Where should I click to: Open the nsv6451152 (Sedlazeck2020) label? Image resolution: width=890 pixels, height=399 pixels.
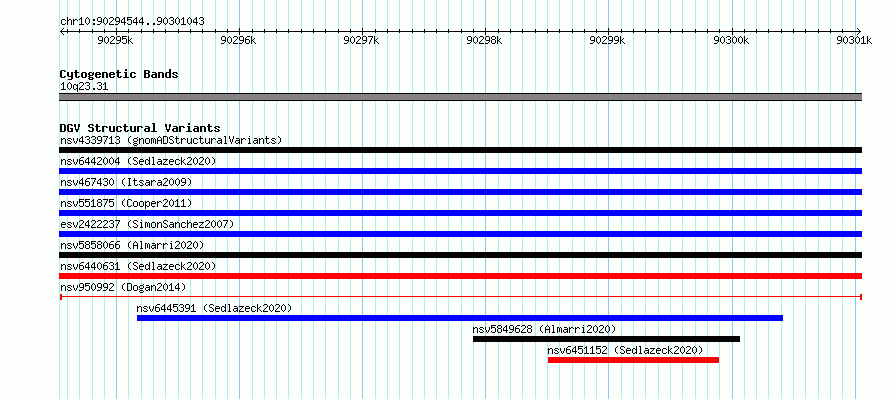pos(625,350)
